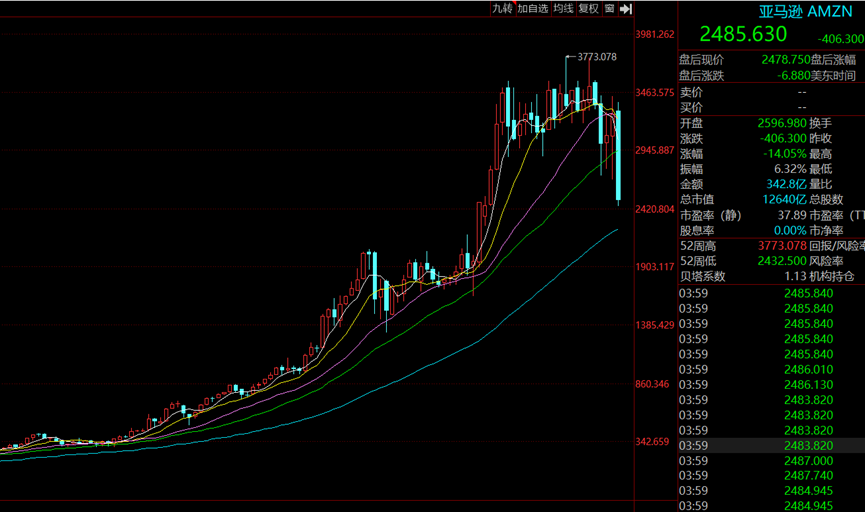
Task: Click the 860.346 price axis label
Action: point(652,384)
